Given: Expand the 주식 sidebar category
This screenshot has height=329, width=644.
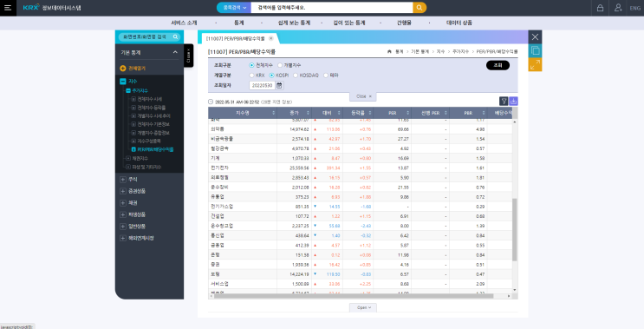Looking at the screenshot, I should coord(122,180).
